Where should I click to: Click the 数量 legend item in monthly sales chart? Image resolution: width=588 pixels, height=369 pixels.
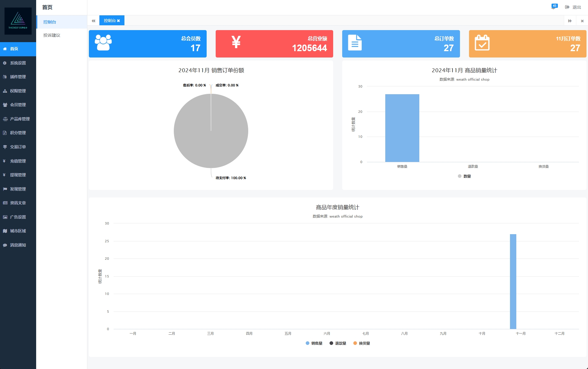[x=464, y=176]
